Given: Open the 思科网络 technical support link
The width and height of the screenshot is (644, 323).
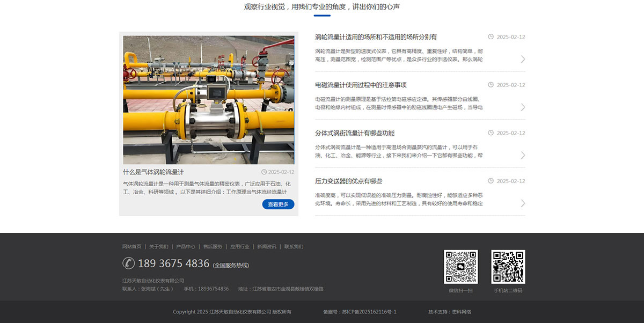Looking at the screenshot, I should (x=461, y=312).
